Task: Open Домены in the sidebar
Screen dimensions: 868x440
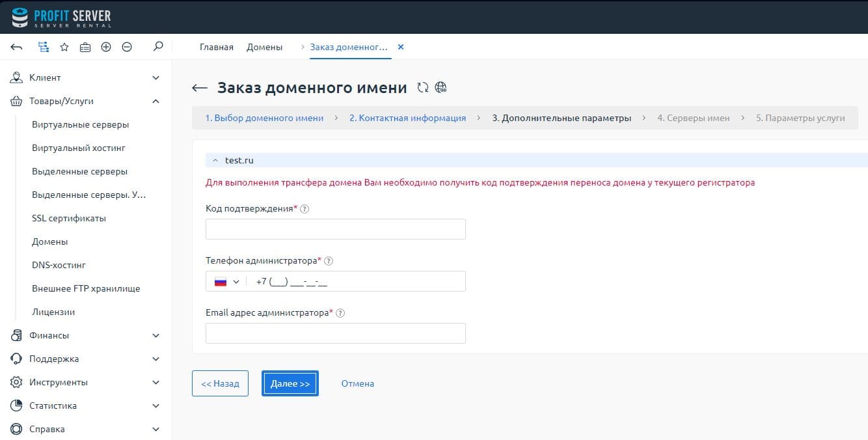Action: coord(50,241)
